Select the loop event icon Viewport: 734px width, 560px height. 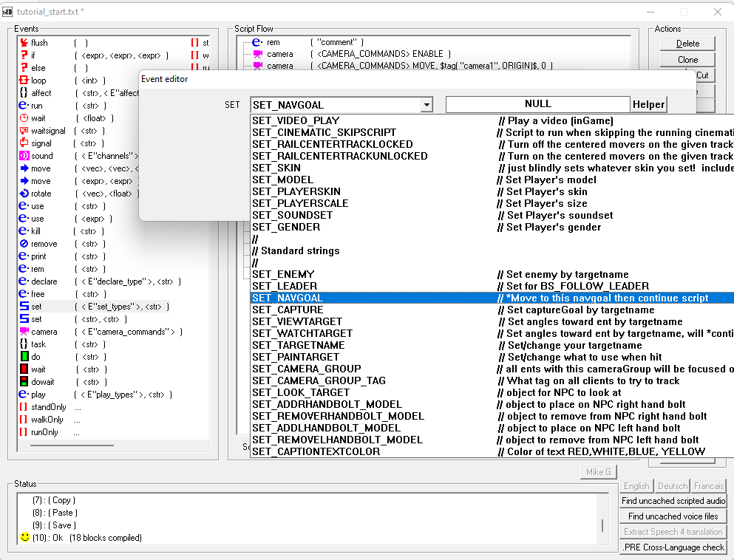24,81
